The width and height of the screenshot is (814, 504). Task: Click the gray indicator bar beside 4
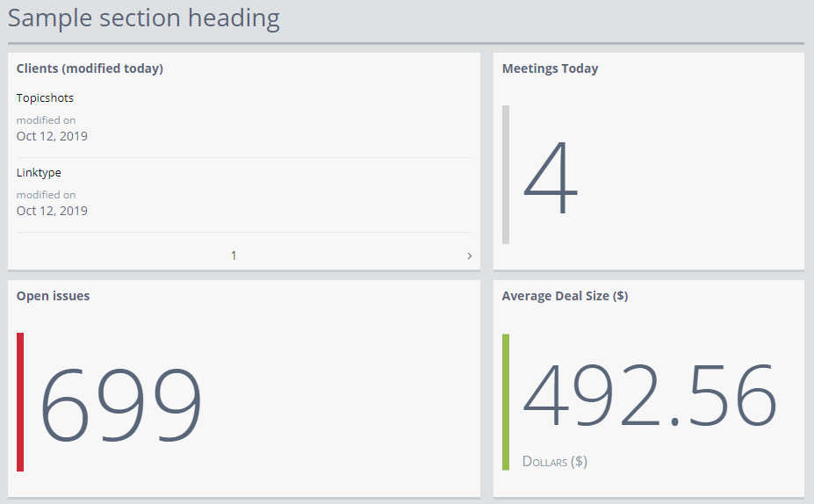[506, 174]
